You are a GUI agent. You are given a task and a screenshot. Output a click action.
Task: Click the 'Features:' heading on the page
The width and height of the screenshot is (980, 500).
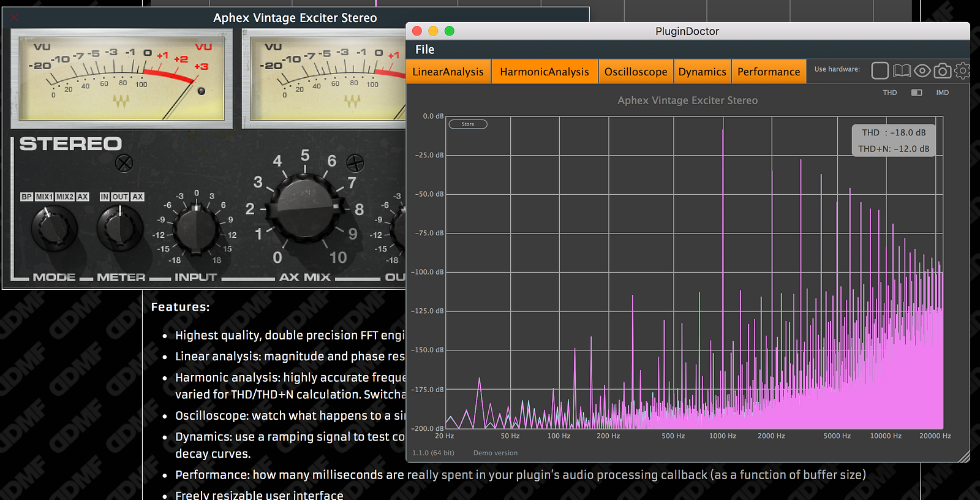(x=180, y=307)
